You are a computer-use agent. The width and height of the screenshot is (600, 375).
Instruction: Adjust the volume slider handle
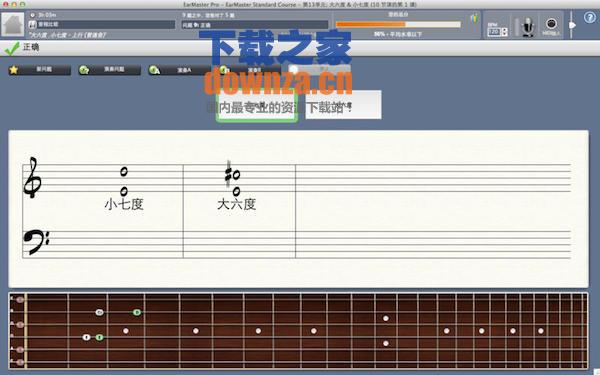[572, 25]
